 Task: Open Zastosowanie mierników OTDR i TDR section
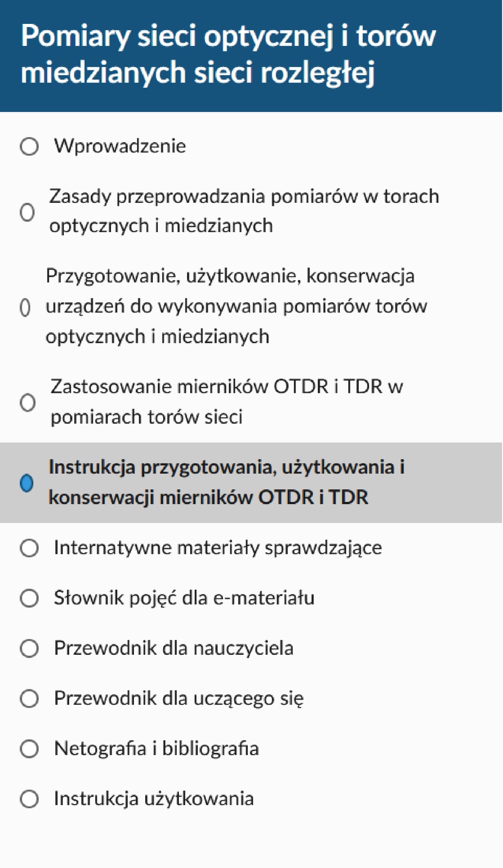tap(227, 402)
